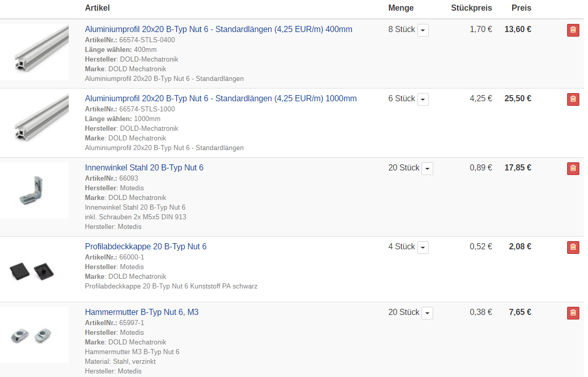Click the 1000mm aluminium profile image
The width and height of the screenshot is (588, 377).
tap(35, 121)
